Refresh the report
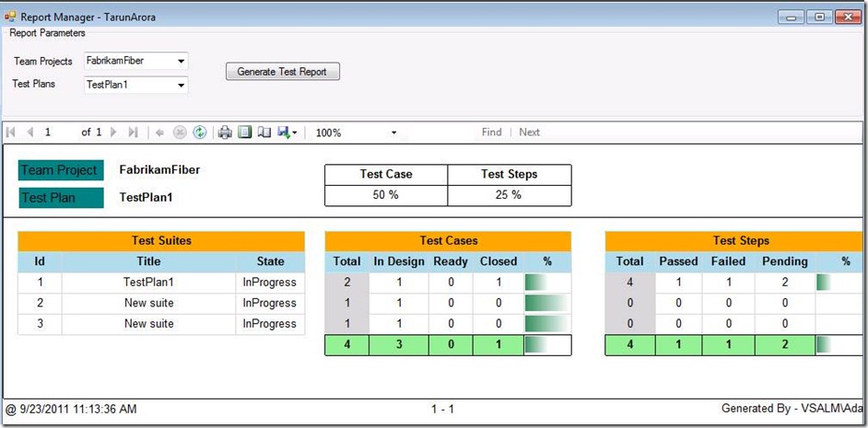Screen dimensions: 868x428 click(199, 133)
